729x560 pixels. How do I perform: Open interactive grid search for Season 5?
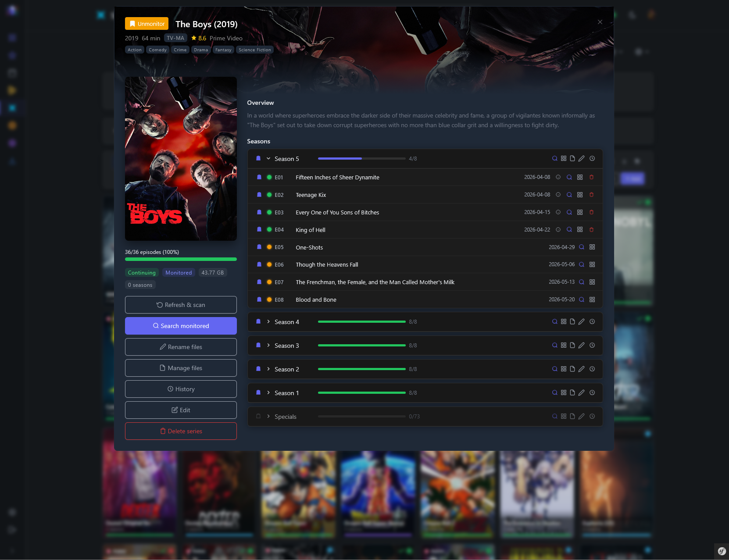coord(564,158)
